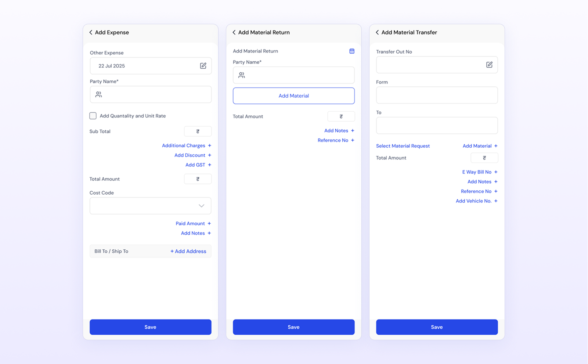Click the back arrow on Add Expense screen

(x=91, y=32)
